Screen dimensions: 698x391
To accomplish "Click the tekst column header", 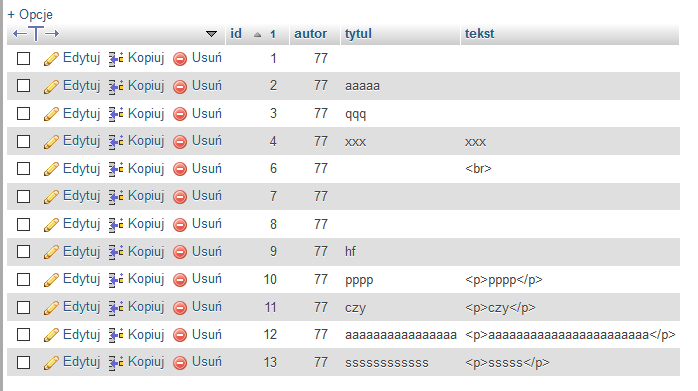I will pos(479,33).
